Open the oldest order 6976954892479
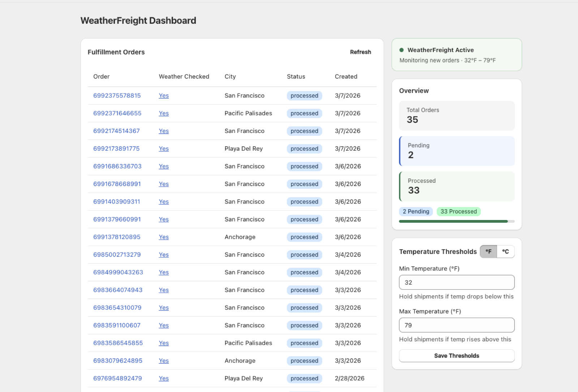 (x=117, y=378)
